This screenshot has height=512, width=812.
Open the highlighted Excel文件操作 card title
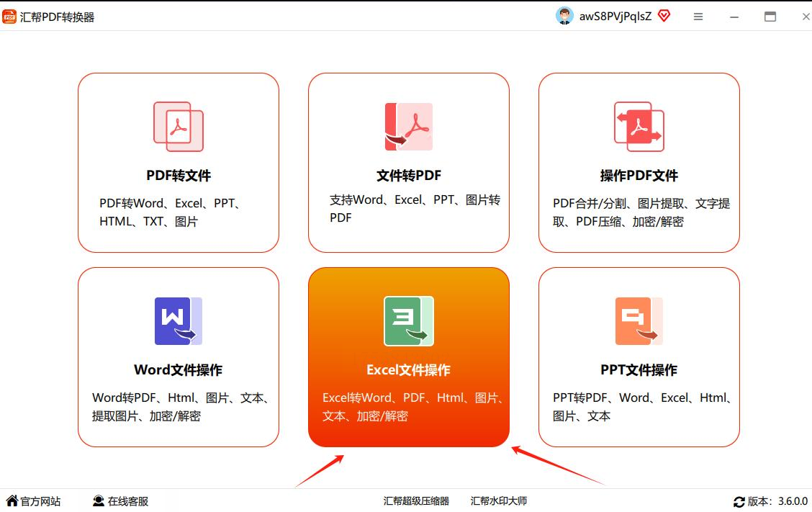(x=409, y=370)
